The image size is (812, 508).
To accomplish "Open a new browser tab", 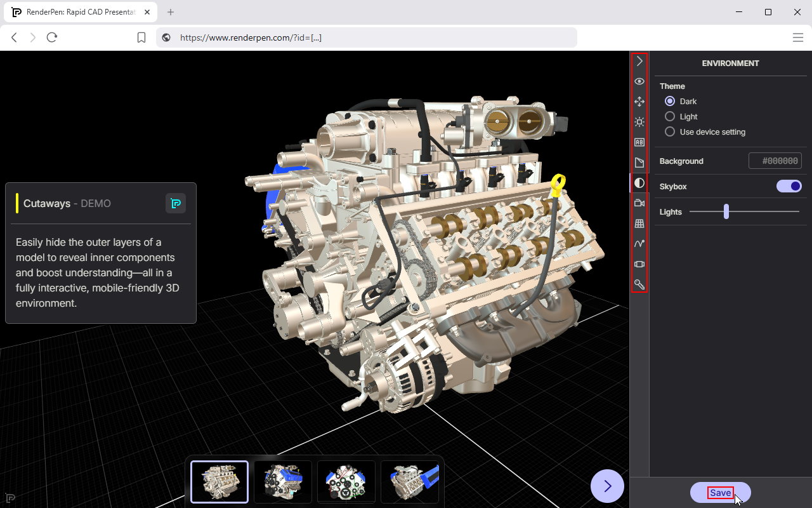I will [171, 12].
